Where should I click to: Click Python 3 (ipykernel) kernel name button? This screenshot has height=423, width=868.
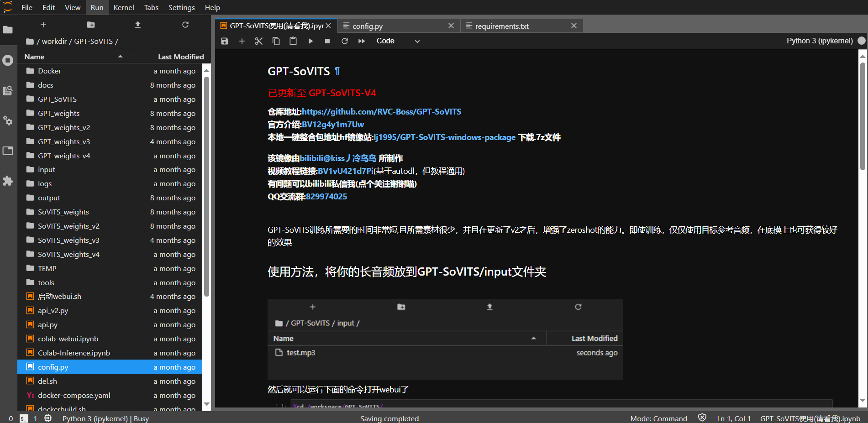(x=820, y=41)
